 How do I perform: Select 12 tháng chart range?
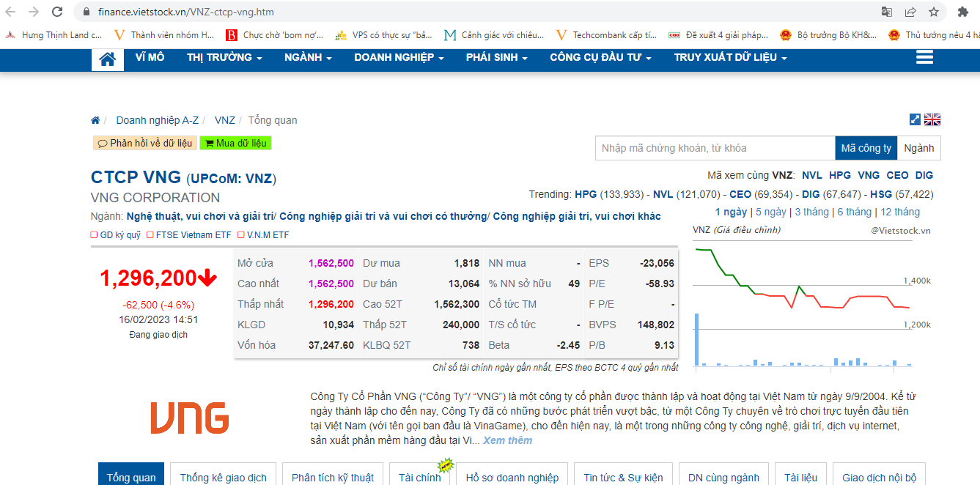point(900,212)
